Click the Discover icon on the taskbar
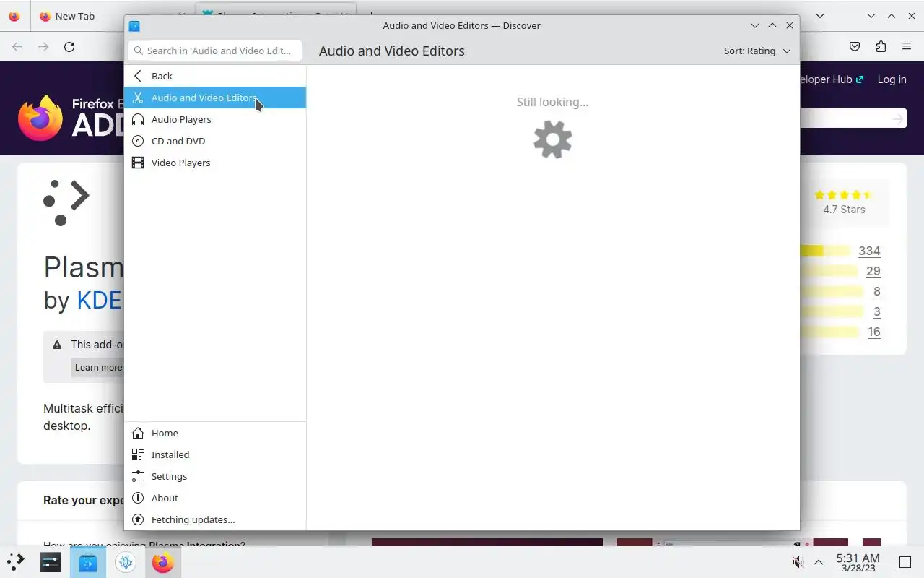This screenshot has height=578, width=924. pos(88,562)
